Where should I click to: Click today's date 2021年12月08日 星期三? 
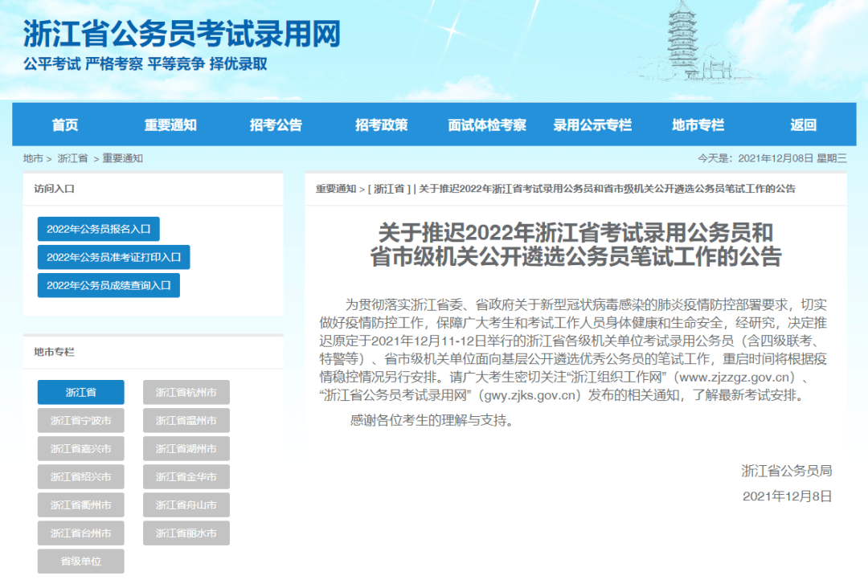tap(792, 159)
